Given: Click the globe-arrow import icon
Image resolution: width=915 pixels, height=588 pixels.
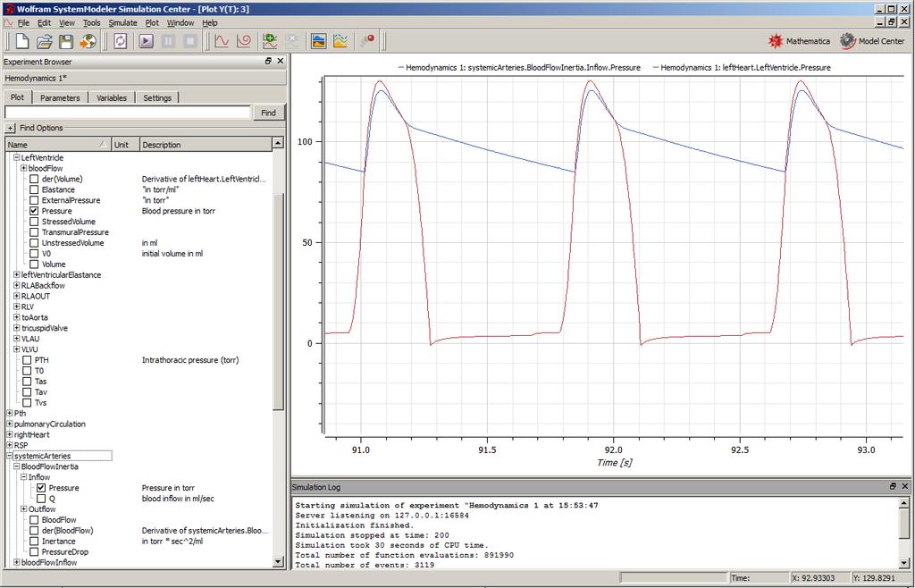Looking at the screenshot, I should [88, 41].
